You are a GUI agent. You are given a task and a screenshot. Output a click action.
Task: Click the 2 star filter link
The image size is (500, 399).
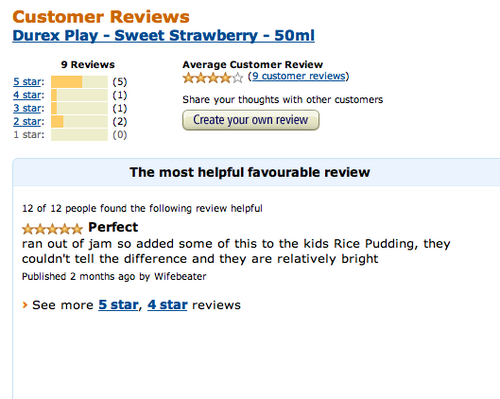[27, 121]
